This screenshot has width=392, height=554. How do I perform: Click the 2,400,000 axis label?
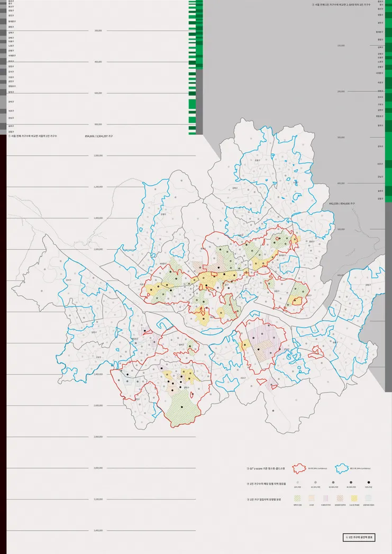click(98, 374)
